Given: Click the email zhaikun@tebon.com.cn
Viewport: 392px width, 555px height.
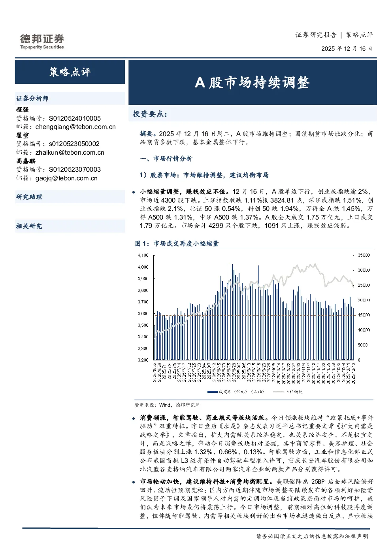Looking at the screenshot, I should click(70, 152).
